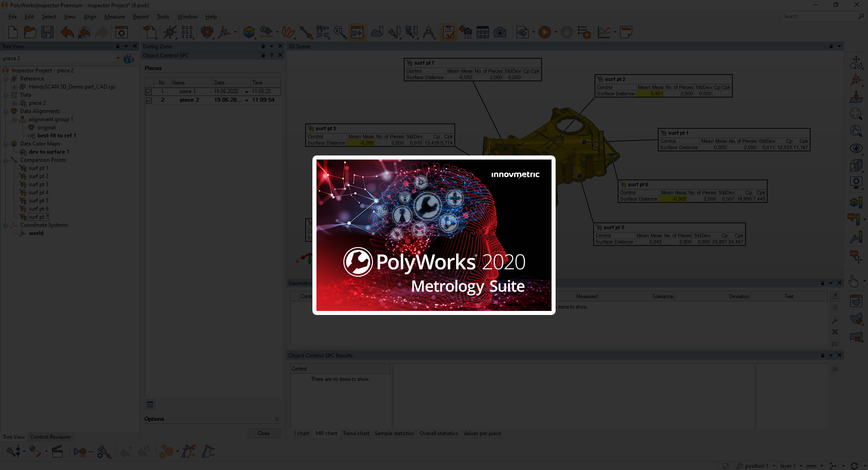Viewport: 868px width, 470px height.
Task: Click the Save project floppy disk icon
Action: [x=47, y=32]
